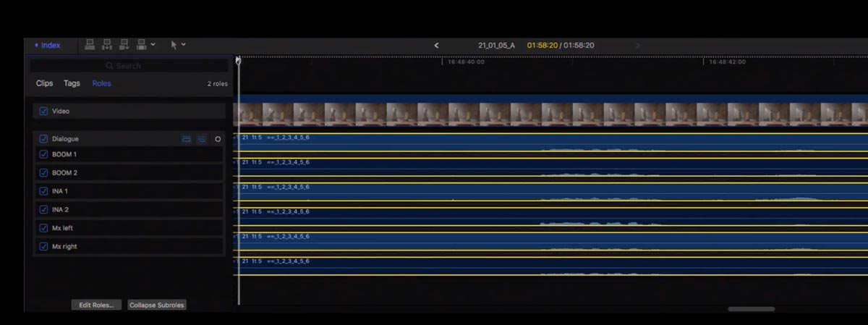Switch to the Tags tab

point(72,83)
